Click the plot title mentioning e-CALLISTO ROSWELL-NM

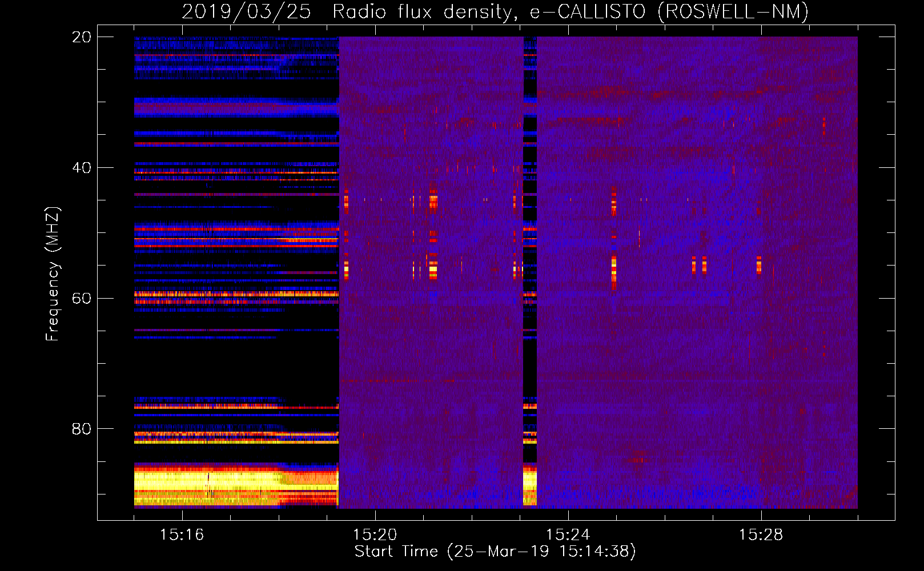tap(495, 11)
